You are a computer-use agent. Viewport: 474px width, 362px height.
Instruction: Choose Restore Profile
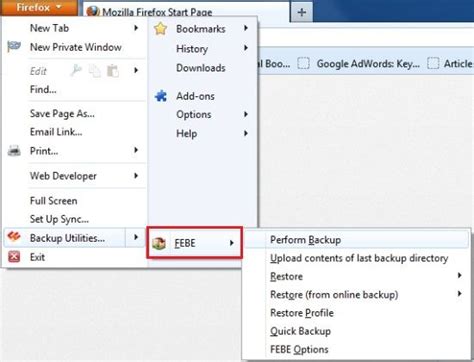356,313
